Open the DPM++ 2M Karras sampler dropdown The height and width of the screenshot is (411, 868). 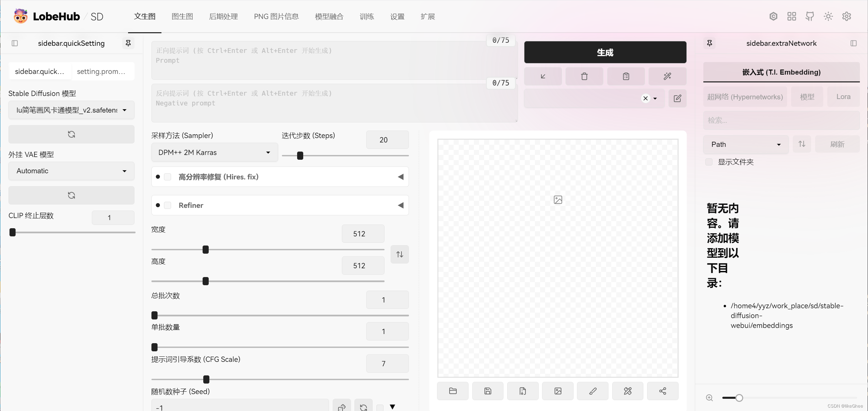click(x=214, y=152)
